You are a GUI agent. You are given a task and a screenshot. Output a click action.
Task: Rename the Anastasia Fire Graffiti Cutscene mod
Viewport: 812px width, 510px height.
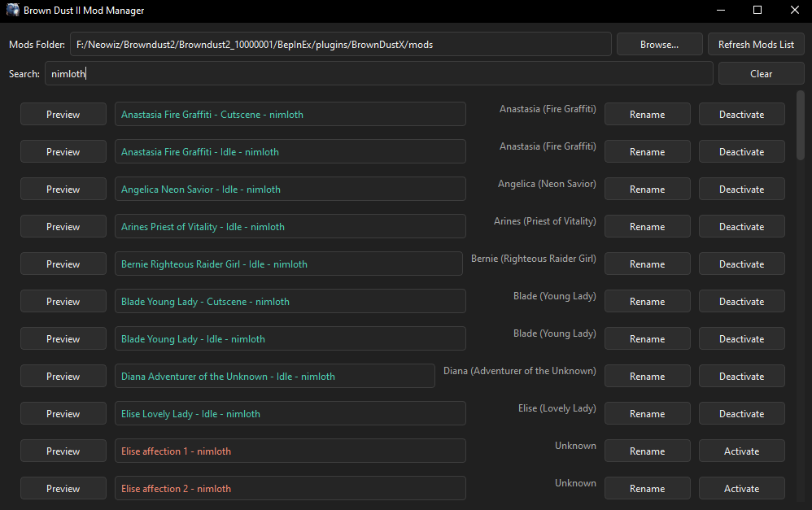click(647, 114)
